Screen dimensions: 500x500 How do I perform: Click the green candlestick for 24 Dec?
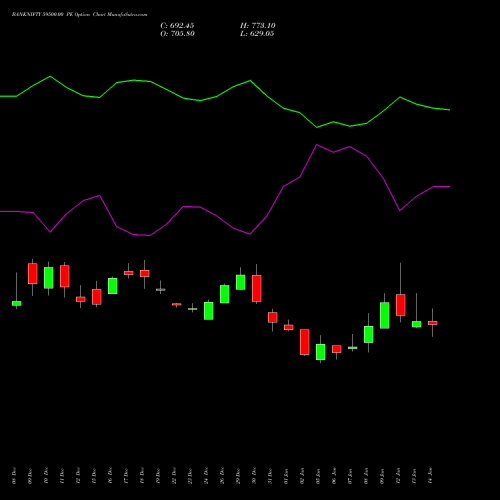209,311
